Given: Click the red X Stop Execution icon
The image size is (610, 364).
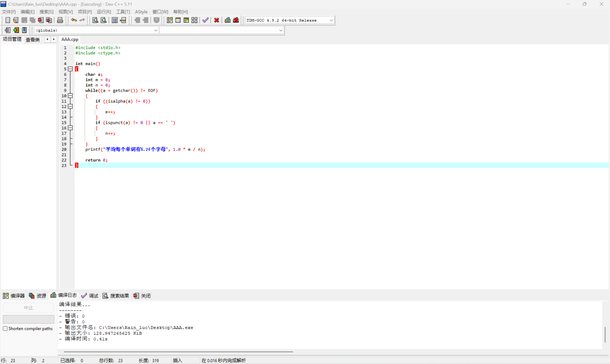Looking at the screenshot, I should coord(217,20).
